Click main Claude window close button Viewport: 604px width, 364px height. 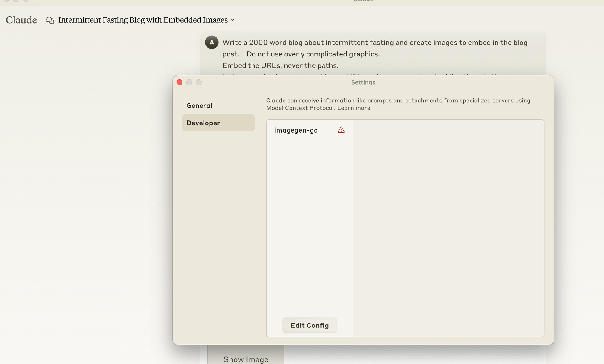pos(6,1)
